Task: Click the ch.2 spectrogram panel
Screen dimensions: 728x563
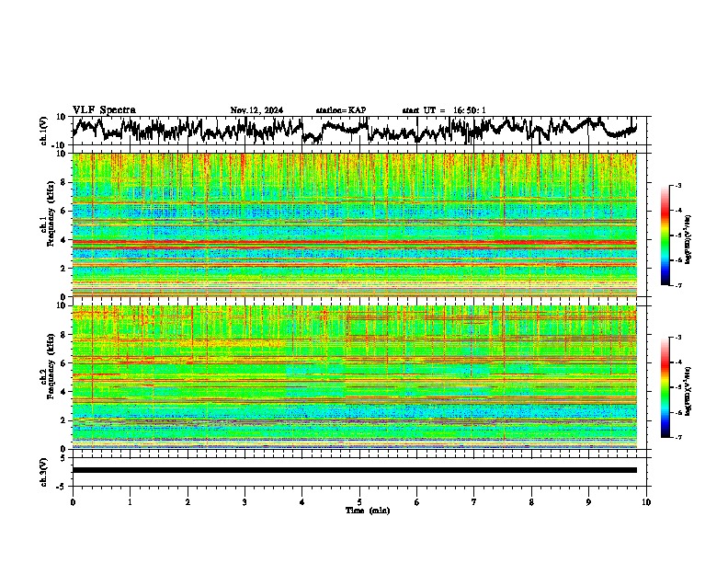Action: point(355,377)
